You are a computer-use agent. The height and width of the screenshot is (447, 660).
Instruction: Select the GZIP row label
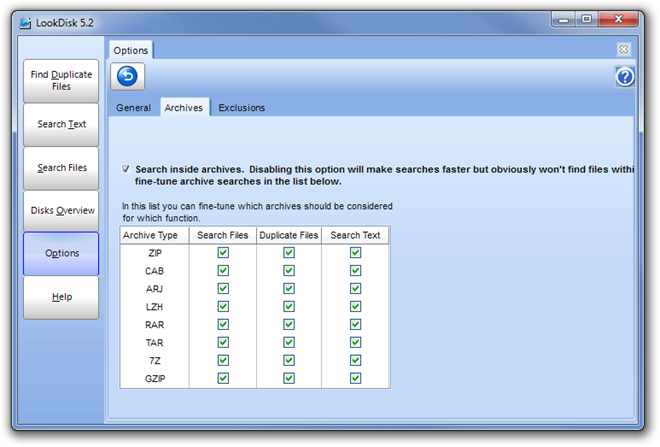pos(154,379)
